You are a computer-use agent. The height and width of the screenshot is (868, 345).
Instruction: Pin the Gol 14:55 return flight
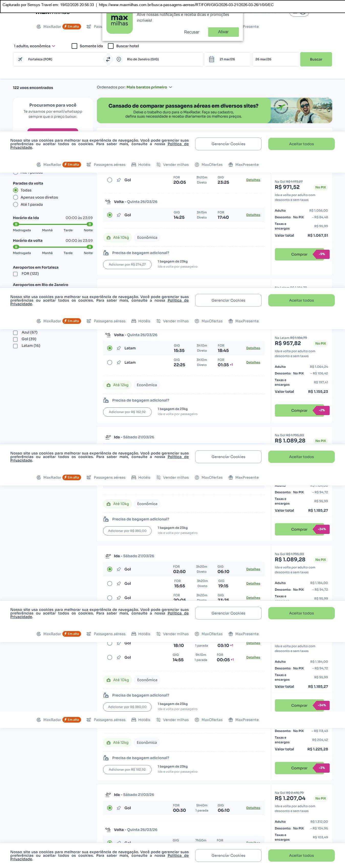pyautogui.click(x=119, y=657)
